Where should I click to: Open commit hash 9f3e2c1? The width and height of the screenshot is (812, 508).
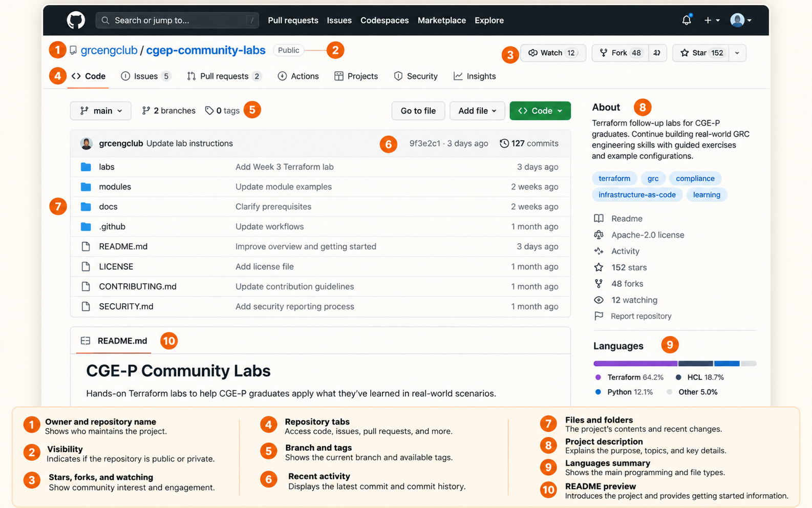pos(424,143)
